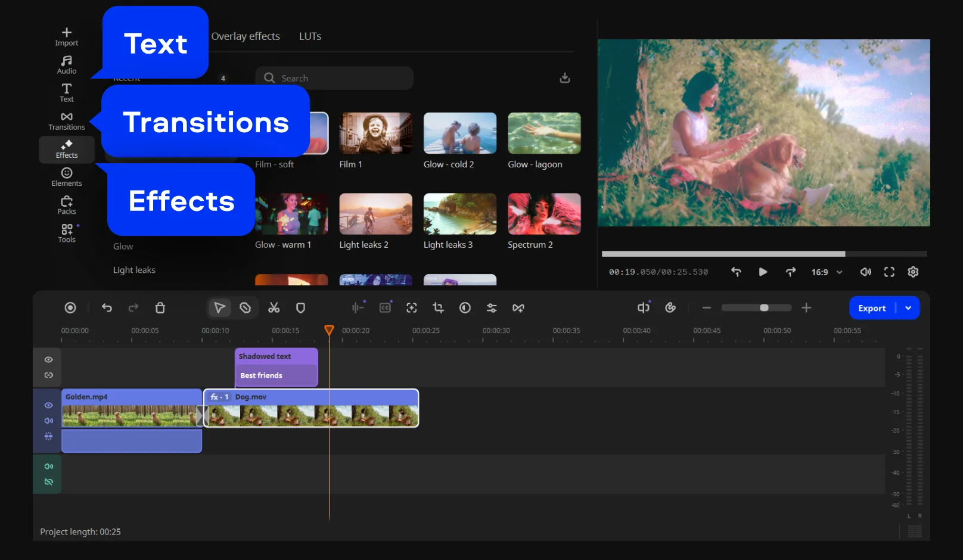Switch to the Overlay effects tab

(246, 36)
